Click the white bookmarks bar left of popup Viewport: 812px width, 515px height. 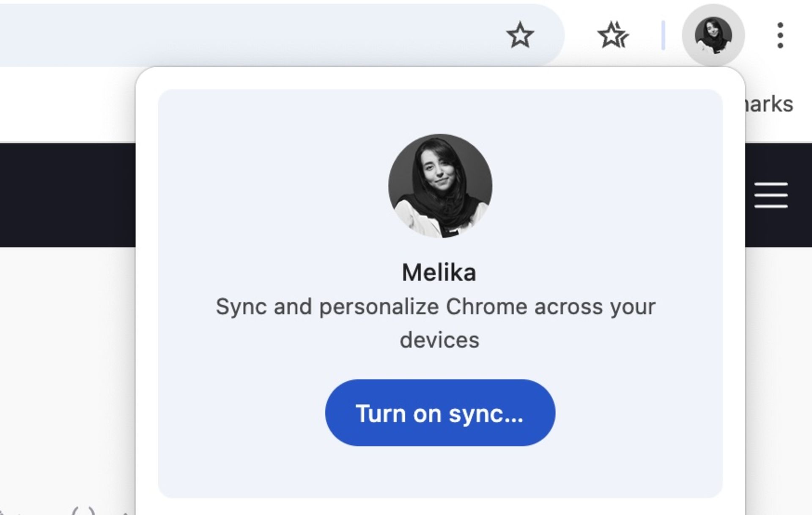pyautogui.click(x=68, y=105)
